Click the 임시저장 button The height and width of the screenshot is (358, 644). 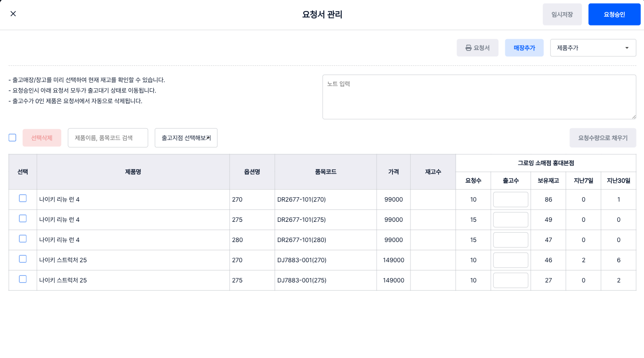click(562, 14)
